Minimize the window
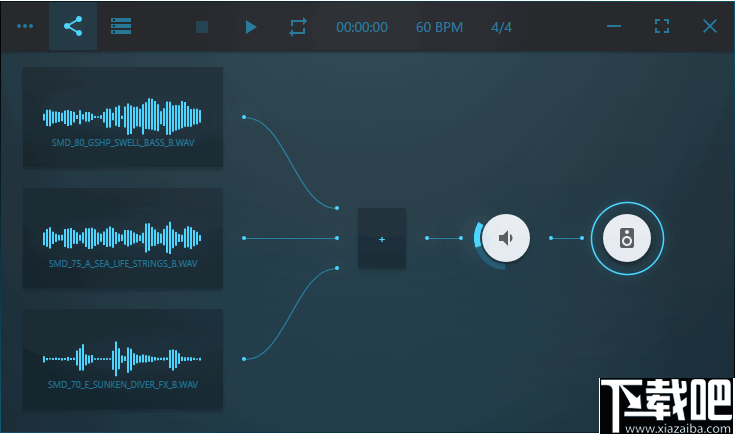735x434 pixels. point(614,26)
